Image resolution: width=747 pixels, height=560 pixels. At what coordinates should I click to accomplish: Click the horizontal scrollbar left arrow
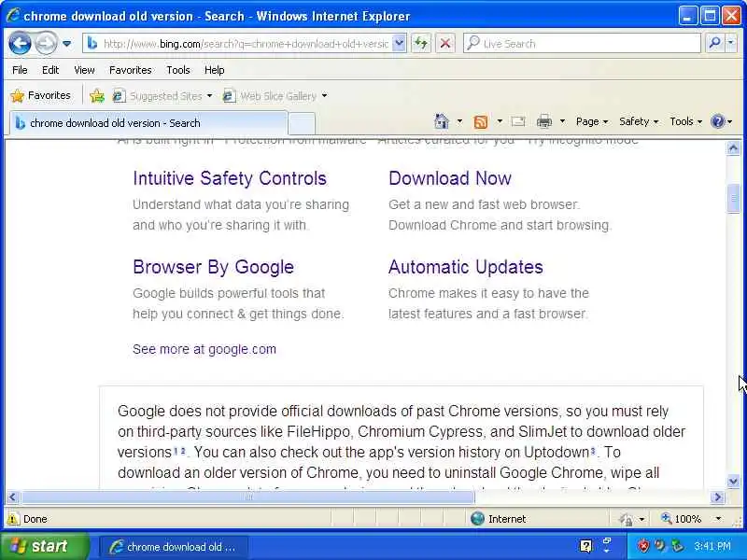pos(12,497)
